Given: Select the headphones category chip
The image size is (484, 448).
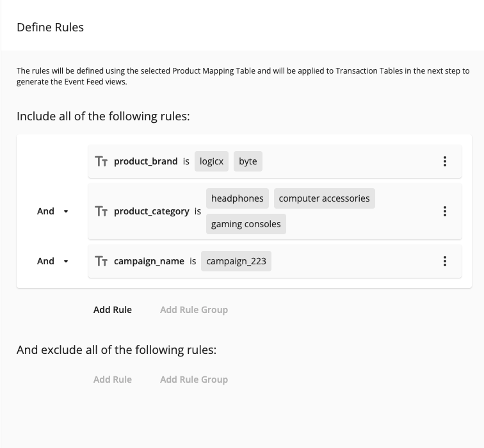Looking at the screenshot, I should (x=238, y=198).
